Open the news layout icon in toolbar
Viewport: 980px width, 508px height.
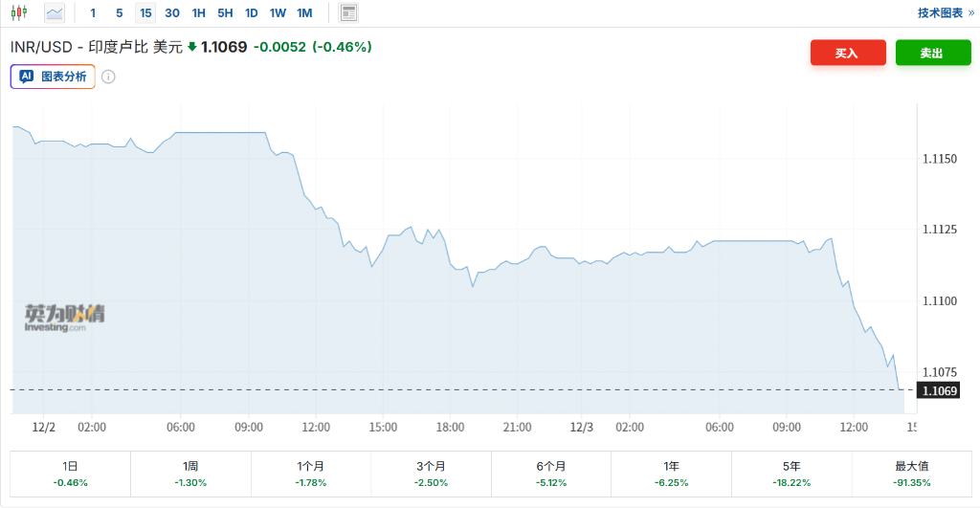click(x=348, y=13)
